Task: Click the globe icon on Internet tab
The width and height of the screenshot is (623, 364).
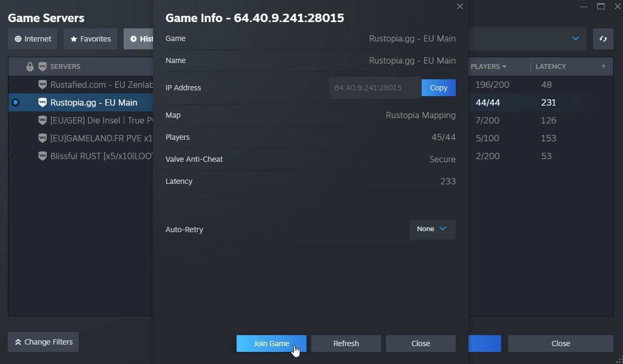Action: click(18, 39)
